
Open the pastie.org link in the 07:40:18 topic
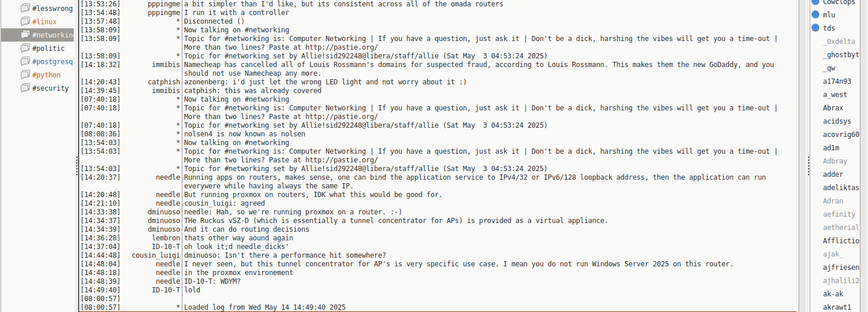click(342, 117)
